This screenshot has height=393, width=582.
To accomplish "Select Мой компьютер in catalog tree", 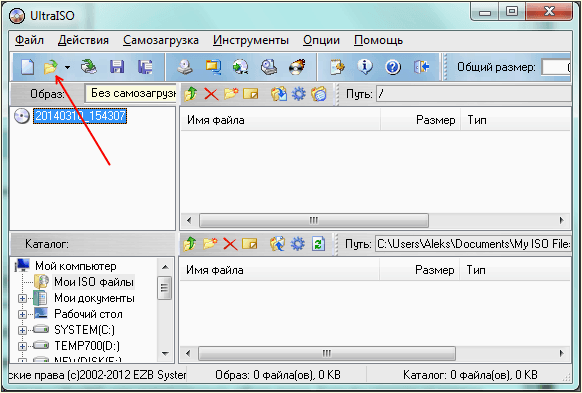I will (x=75, y=266).
